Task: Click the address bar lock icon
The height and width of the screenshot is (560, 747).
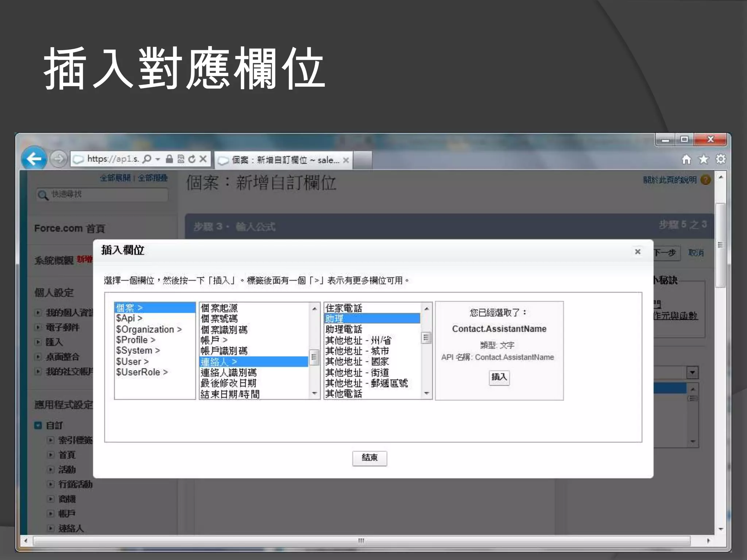Action: pyautogui.click(x=169, y=159)
